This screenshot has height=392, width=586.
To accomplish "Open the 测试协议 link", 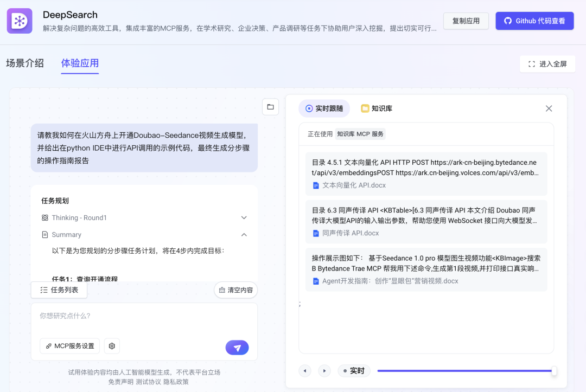I will [148, 382].
